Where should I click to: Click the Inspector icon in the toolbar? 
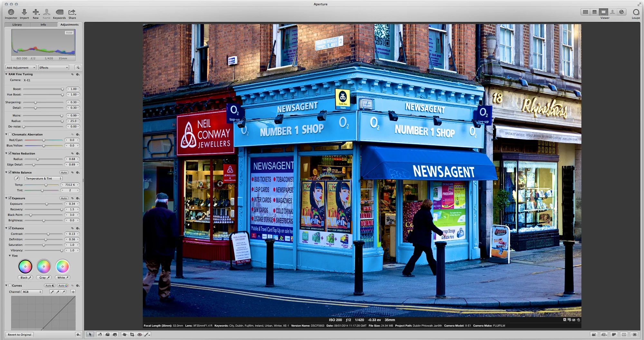click(x=11, y=12)
